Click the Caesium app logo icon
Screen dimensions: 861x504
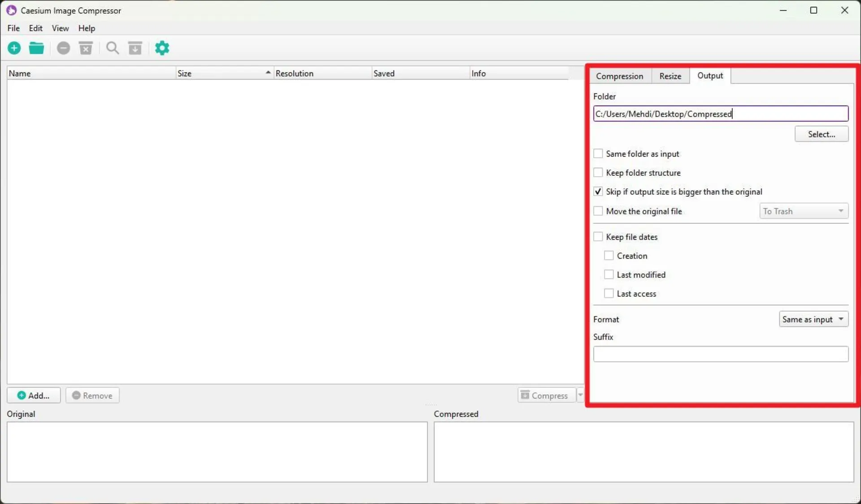point(11,10)
